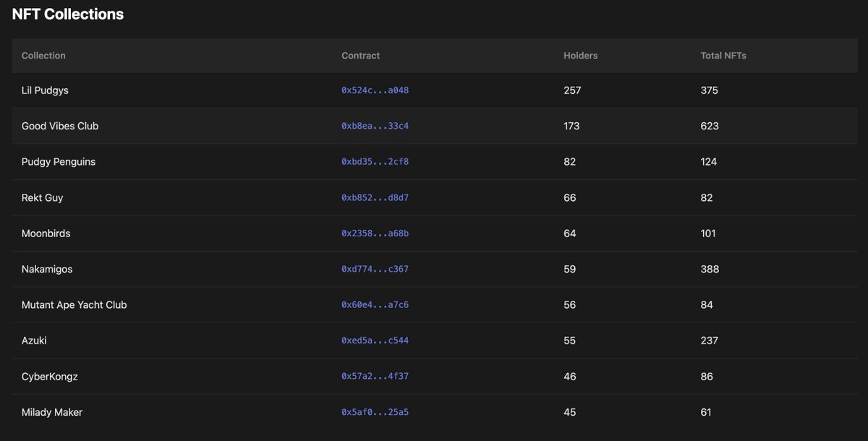Select the Good Vibes Club collection name
This screenshot has height=441, width=868.
tap(60, 126)
